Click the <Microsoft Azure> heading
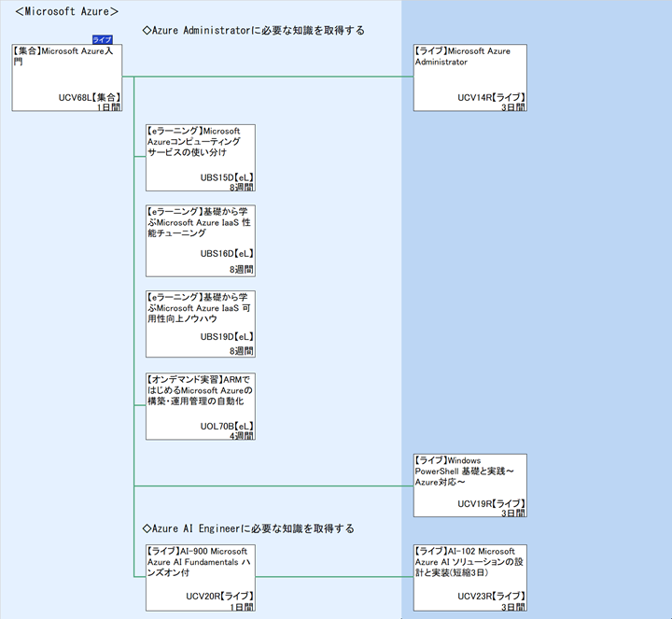Image resolution: width=672 pixels, height=619 pixels. click(66, 11)
